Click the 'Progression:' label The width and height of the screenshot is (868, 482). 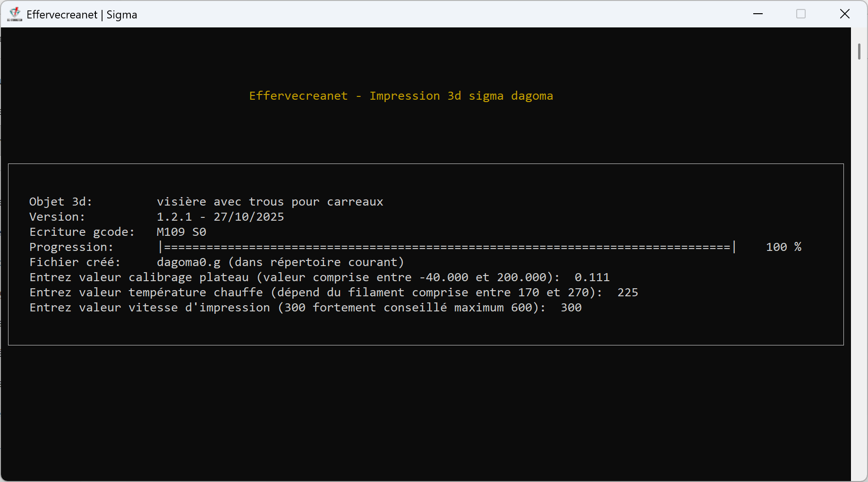tap(71, 247)
